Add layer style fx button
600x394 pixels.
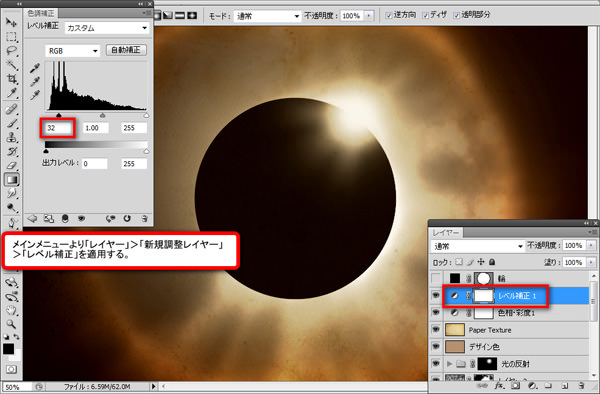click(x=499, y=386)
